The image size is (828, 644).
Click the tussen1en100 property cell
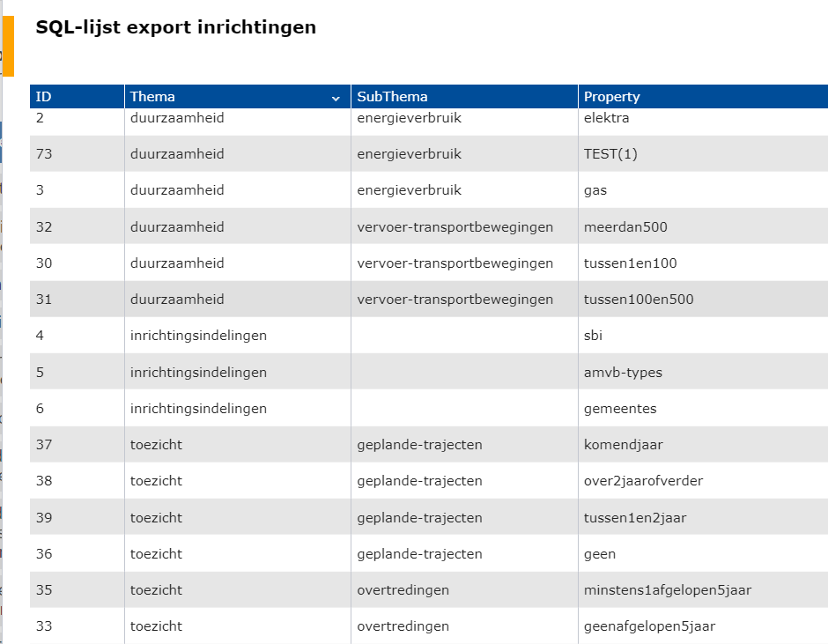[630, 263]
